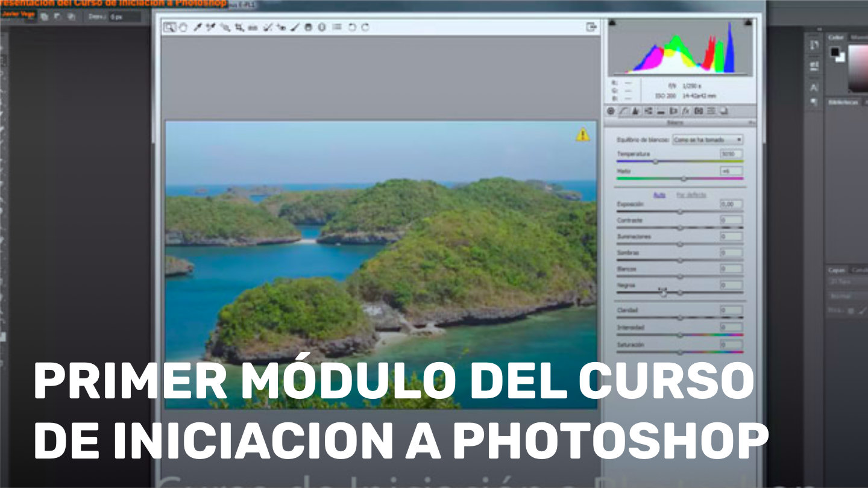
Task: Click the Saturación value field
Action: (x=731, y=345)
